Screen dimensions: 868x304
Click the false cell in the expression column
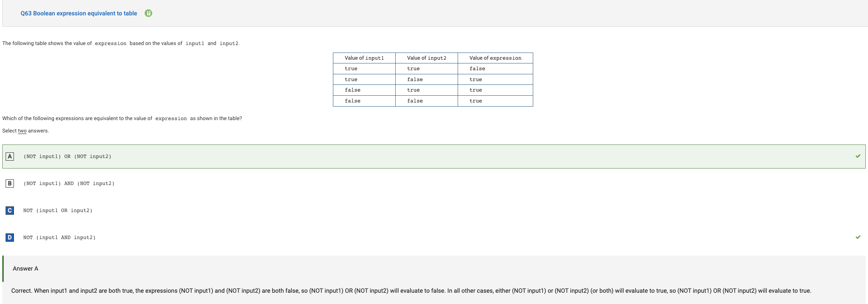point(495,69)
